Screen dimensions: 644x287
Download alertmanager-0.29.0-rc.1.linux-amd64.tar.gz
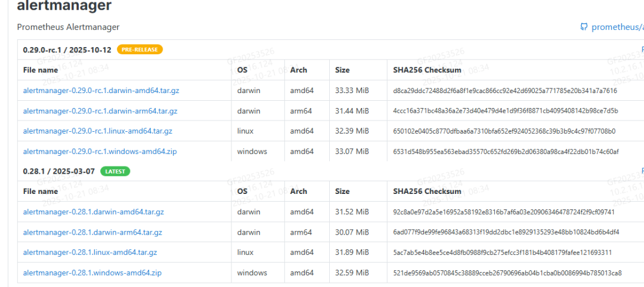pos(98,131)
